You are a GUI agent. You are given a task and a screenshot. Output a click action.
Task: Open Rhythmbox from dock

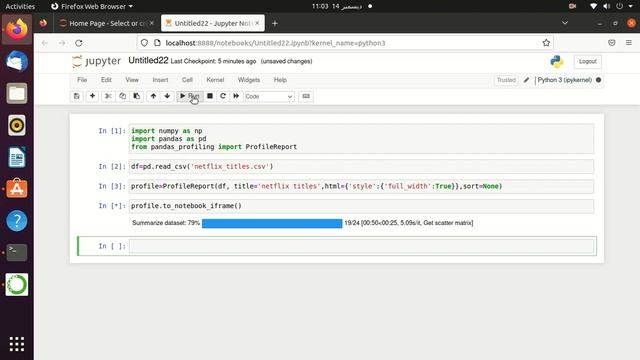(x=17, y=125)
